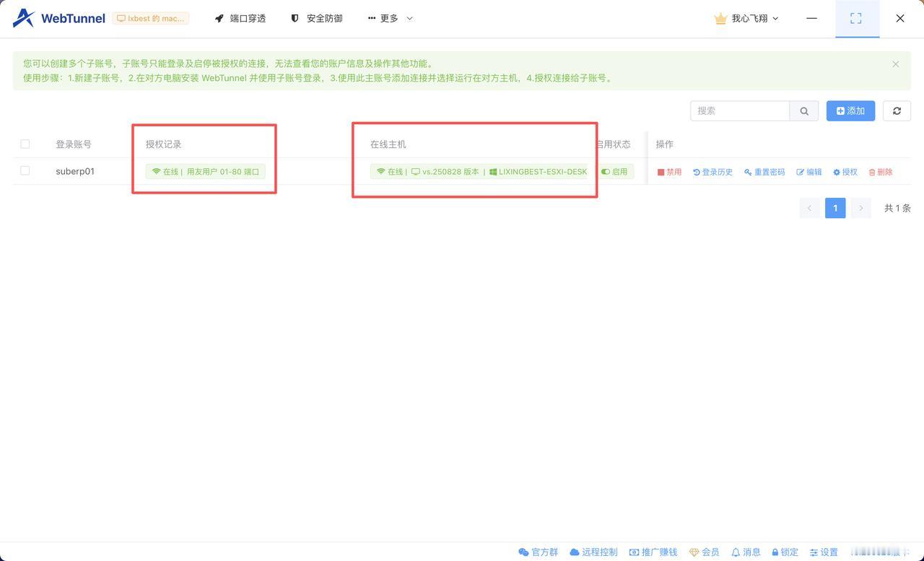Go to previous page in pagination

tap(810, 208)
